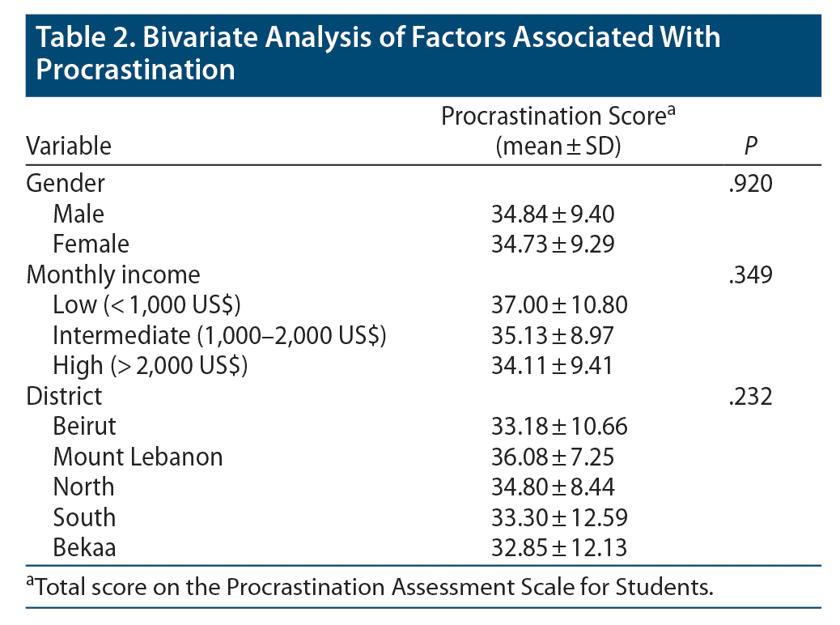Click the Low (< 1,000 US$) row label
Image resolution: width=840 pixels, height=625 pixels.
[146, 305]
